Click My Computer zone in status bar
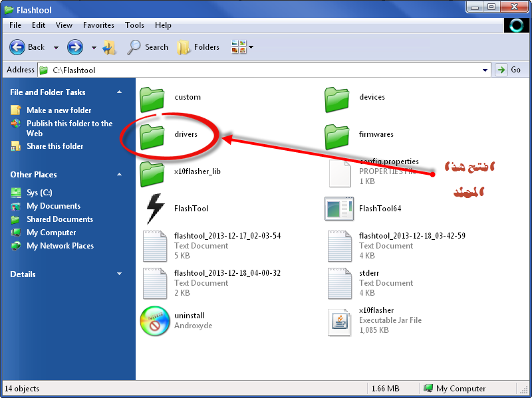Image resolution: width=532 pixels, height=398 pixels. coord(455,389)
